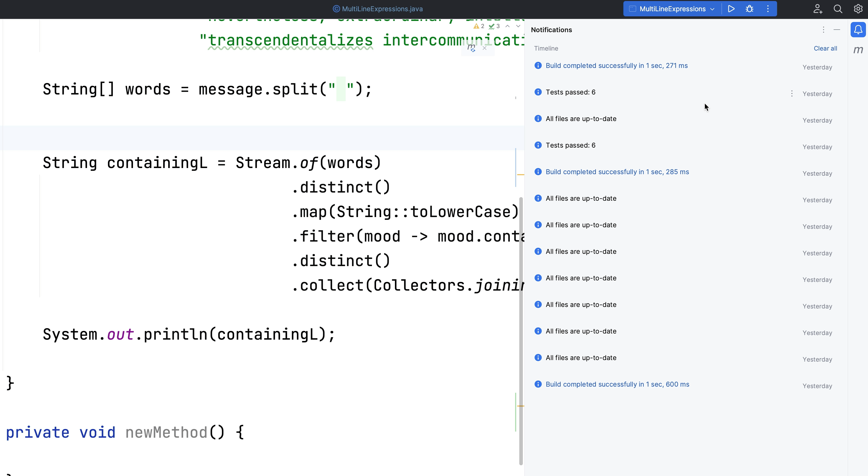Click the warnings indicator showing 2

(479, 26)
